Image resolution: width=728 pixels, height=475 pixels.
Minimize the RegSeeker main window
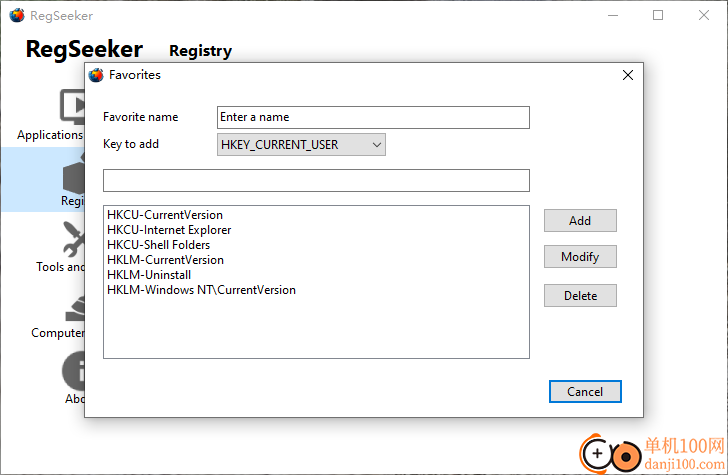pos(613,15)
